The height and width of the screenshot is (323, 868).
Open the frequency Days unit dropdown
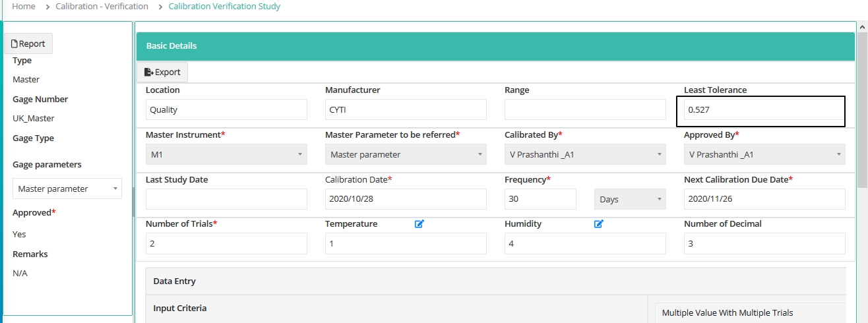tap(630, 199)
